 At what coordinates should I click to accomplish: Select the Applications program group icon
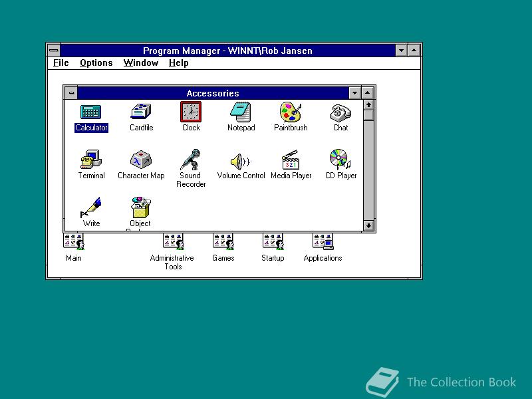pos(323,241)
